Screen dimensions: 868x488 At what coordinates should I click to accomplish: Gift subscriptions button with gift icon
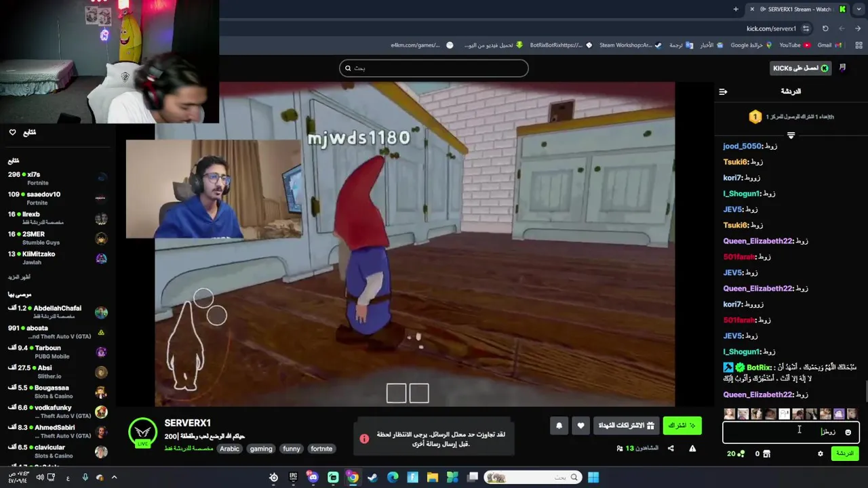[626, 426]
